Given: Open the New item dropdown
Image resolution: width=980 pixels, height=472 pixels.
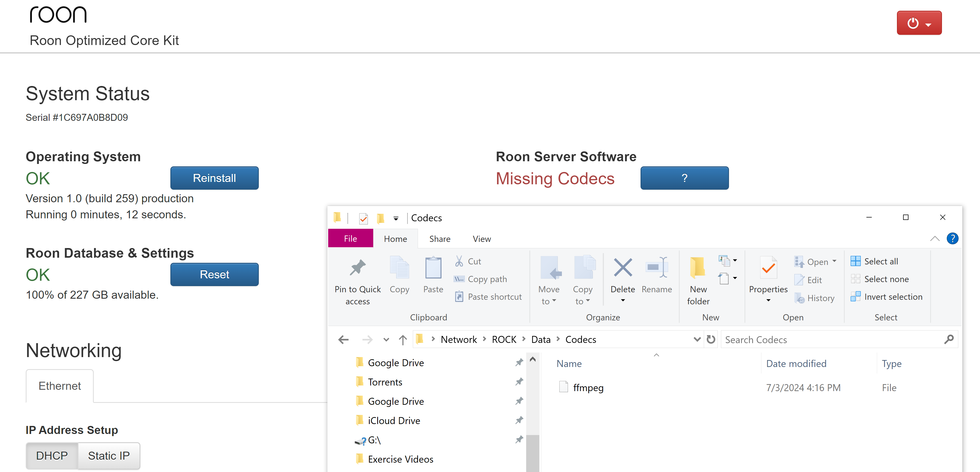Looking at the screenshot, I should (727, 261).
